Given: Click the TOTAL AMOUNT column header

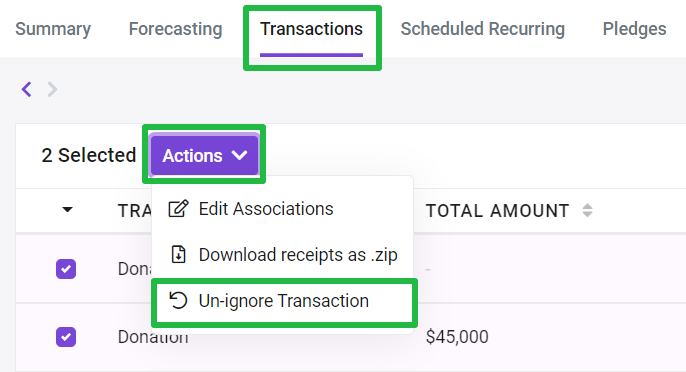Looking at the screenshot, I should click(x=498, y=211).
